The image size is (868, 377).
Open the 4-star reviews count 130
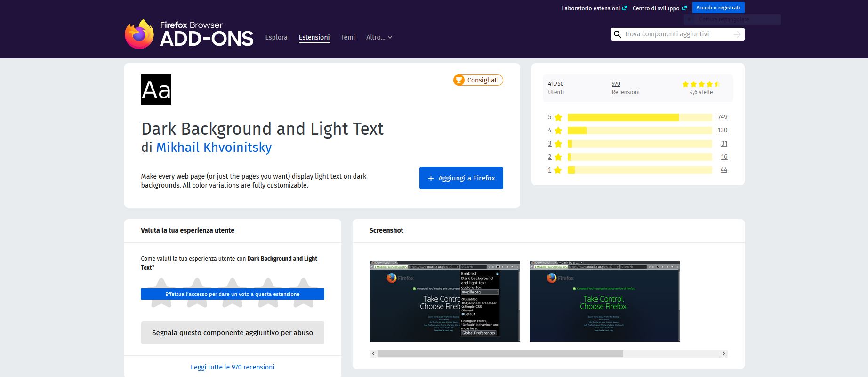click(723, 131)
